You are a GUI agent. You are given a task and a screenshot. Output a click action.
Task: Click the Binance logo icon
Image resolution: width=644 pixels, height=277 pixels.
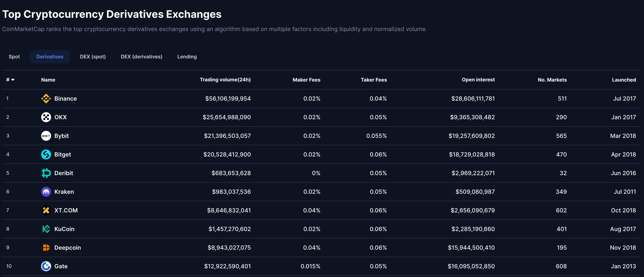tap(46, 99)
